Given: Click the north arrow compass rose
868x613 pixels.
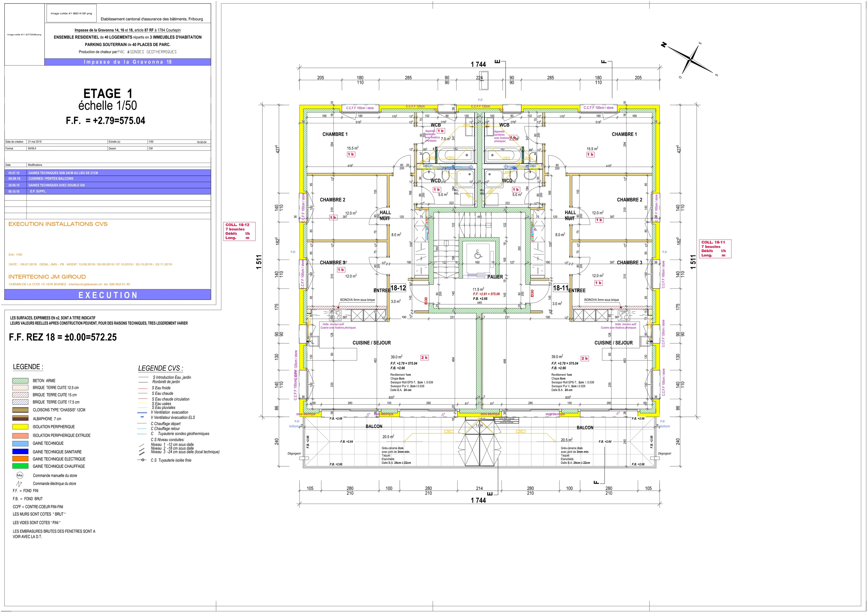Looking at the screenshot, I should (x=690, y=60).
